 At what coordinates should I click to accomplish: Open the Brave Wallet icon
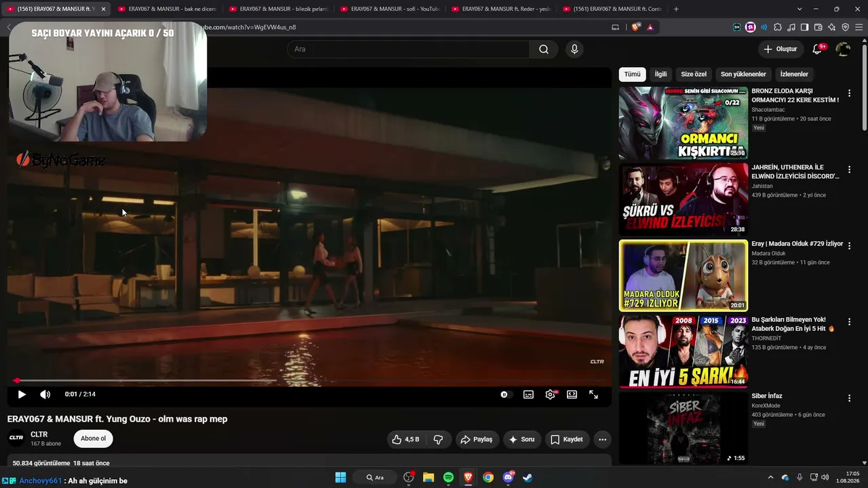(x=818, y=27)
